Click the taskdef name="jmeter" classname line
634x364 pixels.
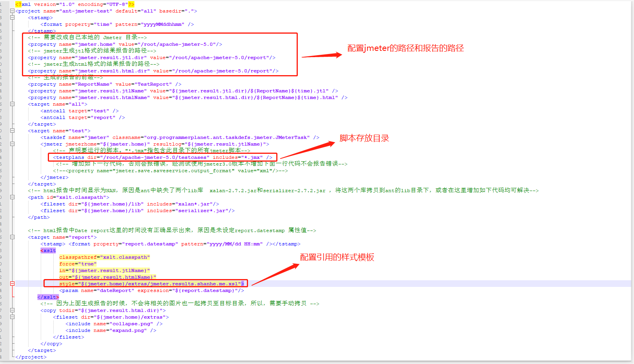[x=180, y=137]
